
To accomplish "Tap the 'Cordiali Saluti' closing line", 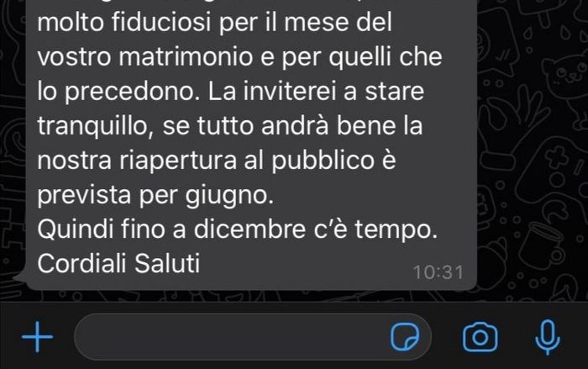I will 118,263.
